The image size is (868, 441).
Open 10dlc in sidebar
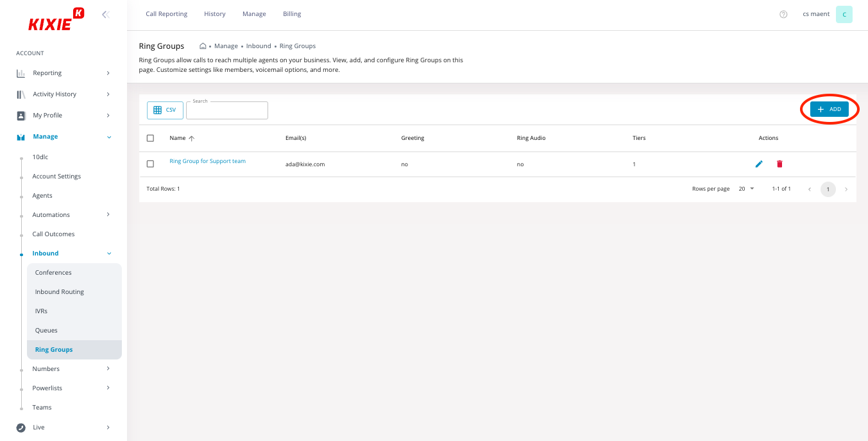coord(40,157)
